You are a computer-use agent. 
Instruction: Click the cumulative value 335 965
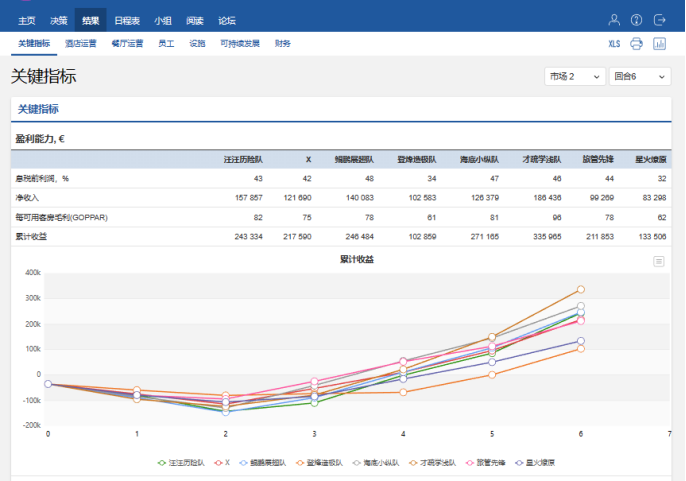point(547,236)
